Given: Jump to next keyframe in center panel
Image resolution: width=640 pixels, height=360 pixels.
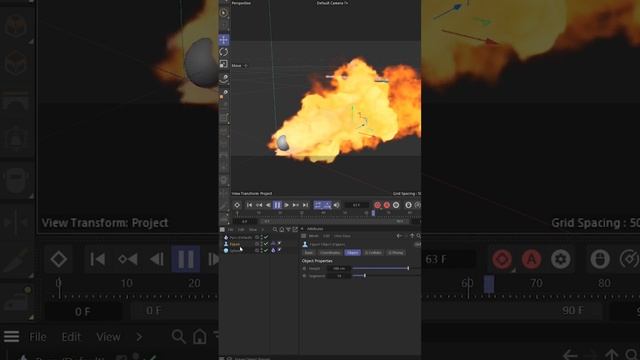Looking at the screenshot, I should 296,205.
